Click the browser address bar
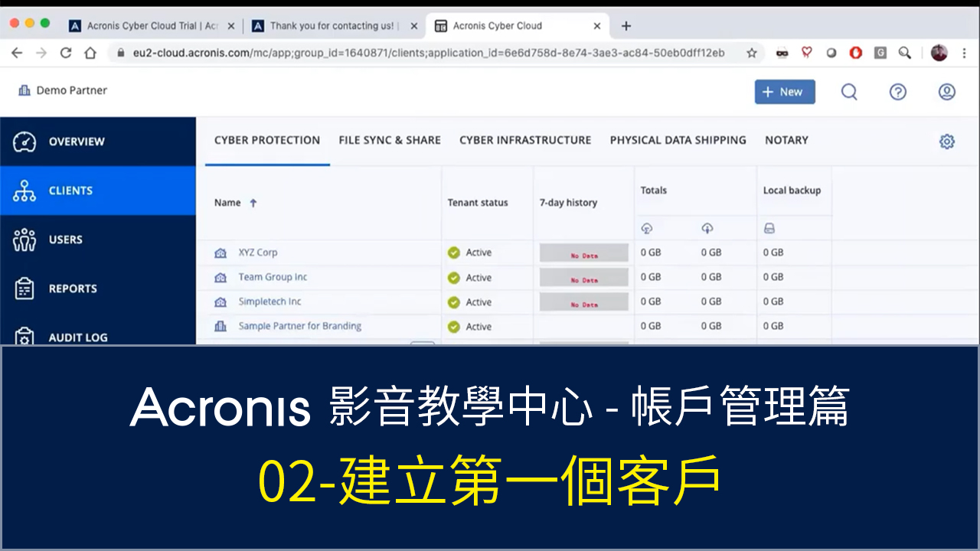Screen dimensions: 980x551 (x=429, y=53)
